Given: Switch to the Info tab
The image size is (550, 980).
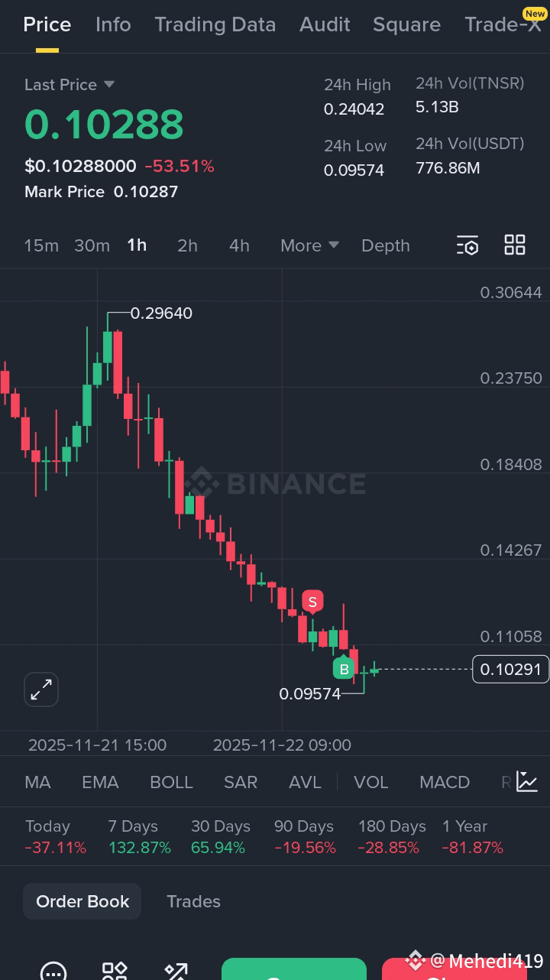Looking at the screenshot, I should [113, 24].
